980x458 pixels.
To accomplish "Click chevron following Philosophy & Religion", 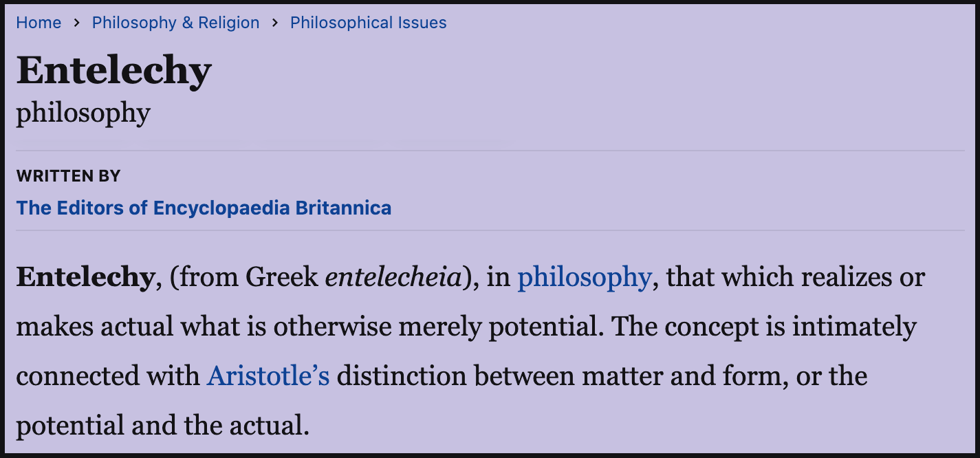I will pyautogui.click(x=275, y=23).
